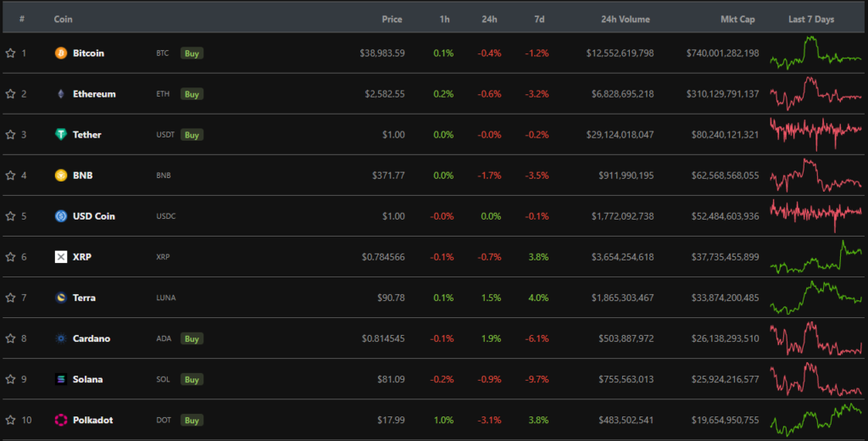The image size is (868, 441).
Task: Open the Cardano coin name link
Action: click(x=91, y=338)
